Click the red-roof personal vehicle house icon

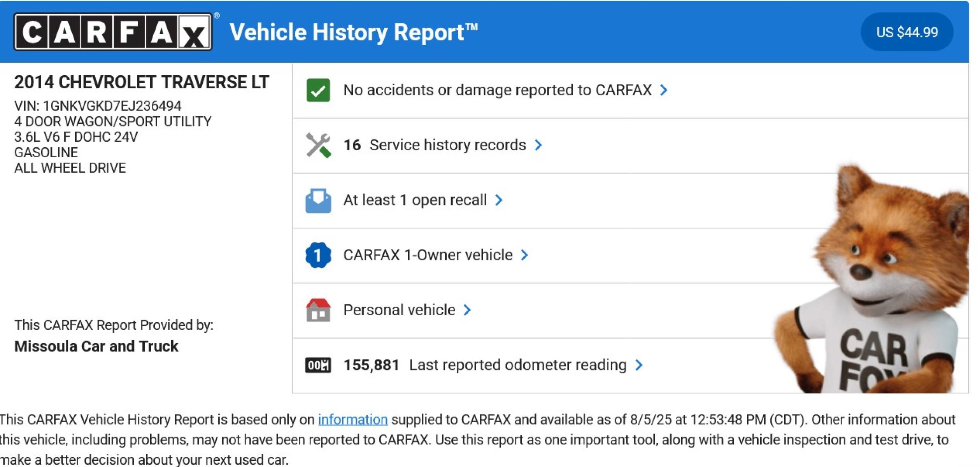click(318, 310)
